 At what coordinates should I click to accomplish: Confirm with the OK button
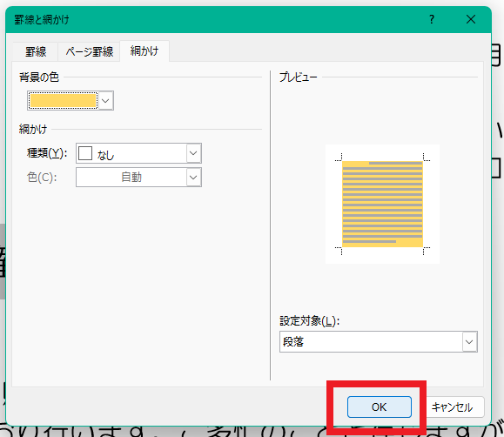click(x=380, y=407)
